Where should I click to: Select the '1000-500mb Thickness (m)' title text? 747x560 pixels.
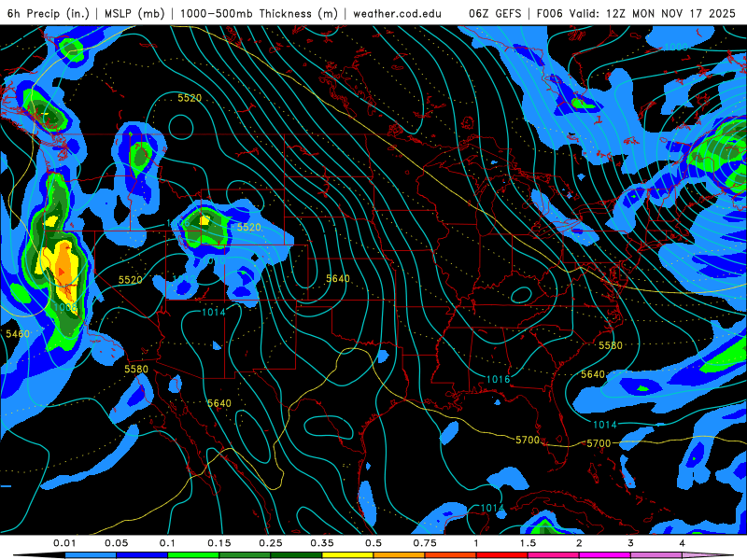pyautogui.click(x=259, y=13)
